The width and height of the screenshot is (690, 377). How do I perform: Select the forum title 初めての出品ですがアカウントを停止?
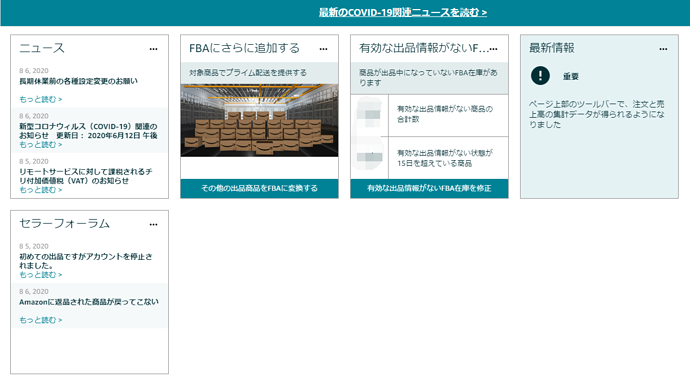(86, 261)
